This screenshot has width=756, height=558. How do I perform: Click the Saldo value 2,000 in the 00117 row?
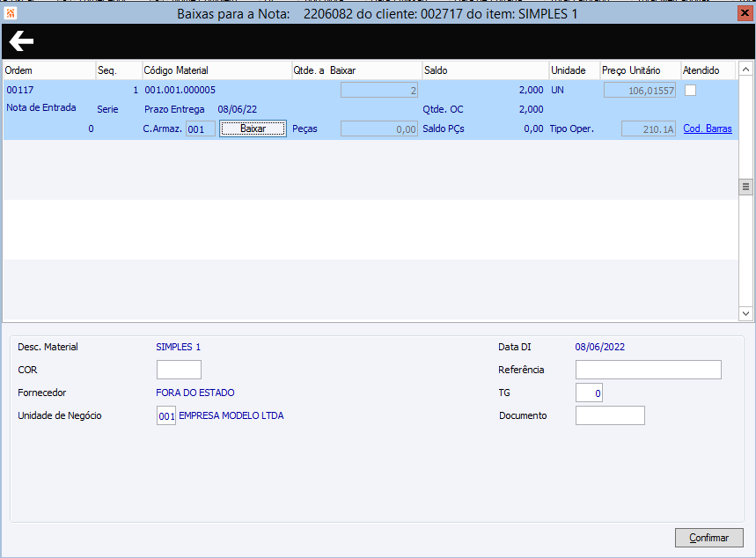[x=532, y=90]
